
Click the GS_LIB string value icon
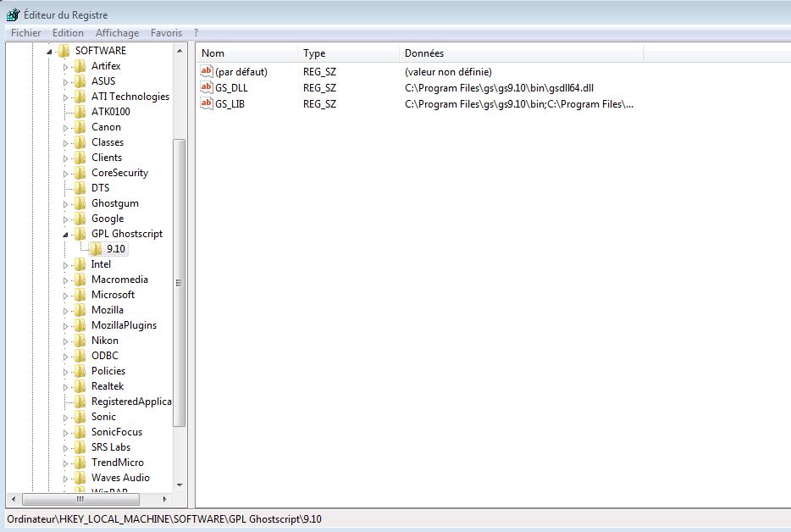pyautogui.click(x=207, y=103)
